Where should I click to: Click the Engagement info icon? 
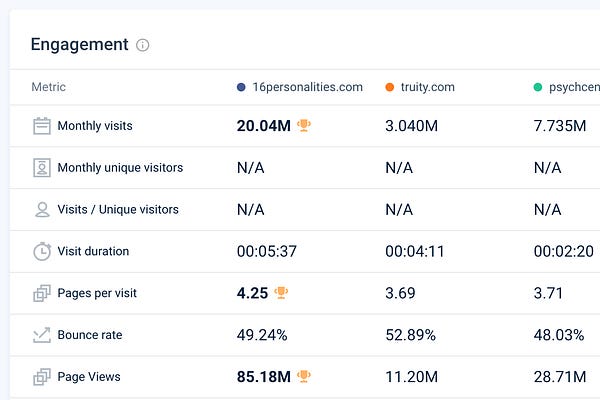pos(143,45)
